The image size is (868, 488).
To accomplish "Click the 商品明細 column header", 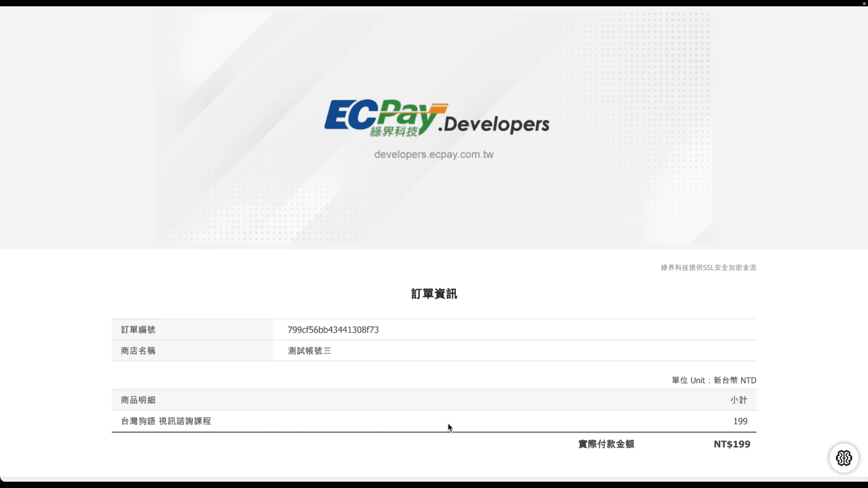I will point(138,400).
